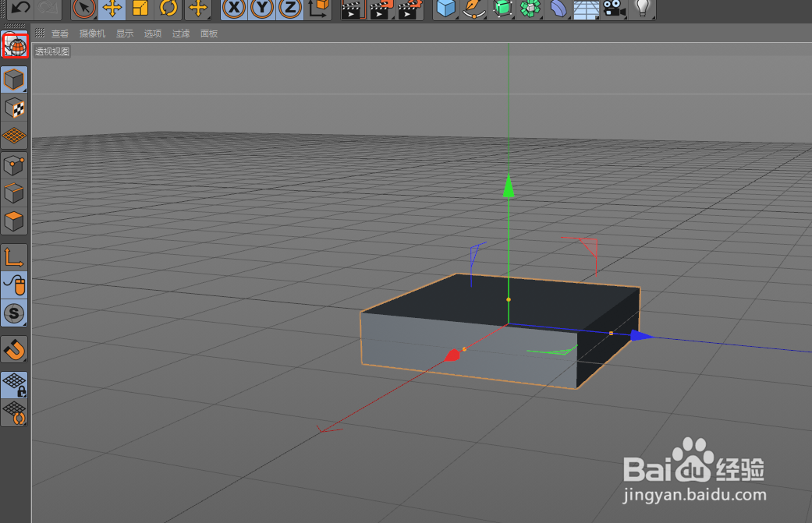The height and width of the screenshot is (523, 812).
Task: Toggle Enable Axis mode
Action: pos(14,257)
